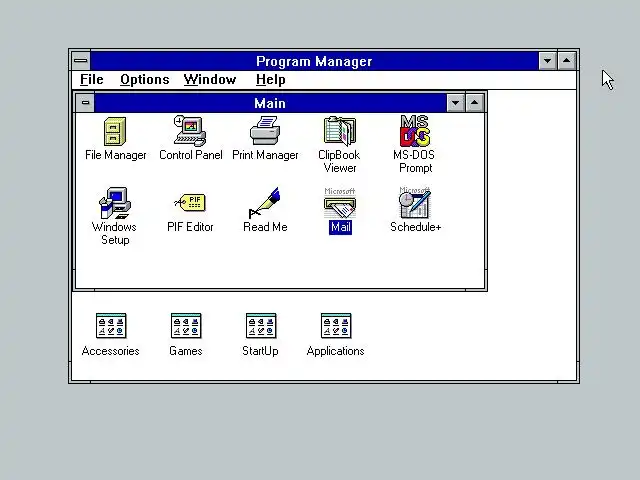This screenshot has height=480, width=640.
Task: Open the Main window's control menu box
Action: 85,103
